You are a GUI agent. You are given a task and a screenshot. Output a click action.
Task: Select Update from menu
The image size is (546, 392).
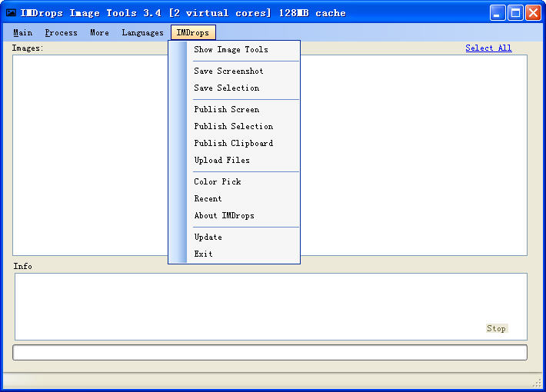click(234, 237)
